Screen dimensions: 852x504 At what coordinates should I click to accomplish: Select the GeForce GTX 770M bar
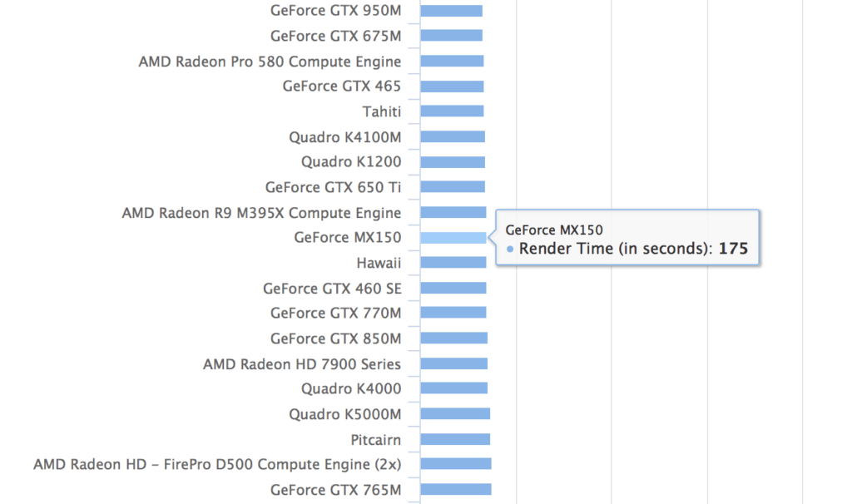click(x=453, y=313)
